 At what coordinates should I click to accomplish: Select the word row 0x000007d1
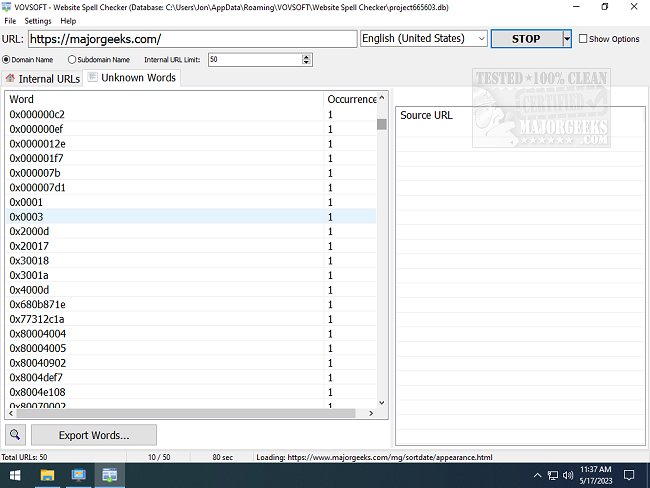(191, 187)
